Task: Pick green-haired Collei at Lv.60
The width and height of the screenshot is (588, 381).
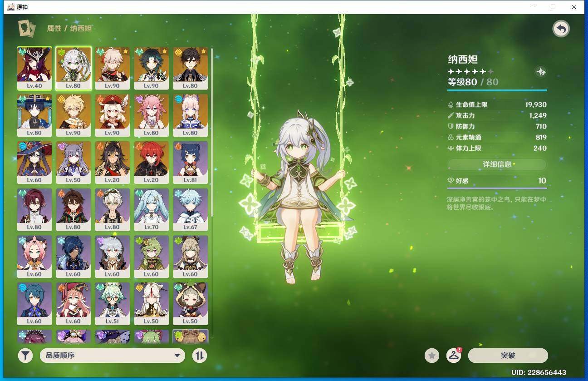Action: coord(152,257)
